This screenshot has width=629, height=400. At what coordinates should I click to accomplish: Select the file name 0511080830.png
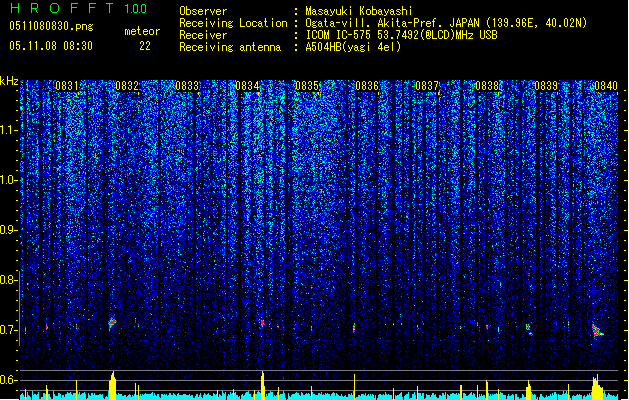click(x=51, y=26)
